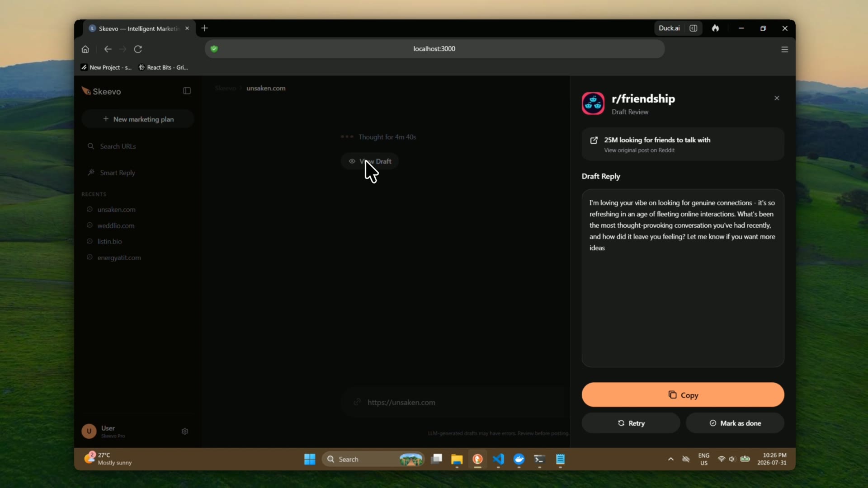Focus the Search URLs field
The image size is (868, 488).
138,146
